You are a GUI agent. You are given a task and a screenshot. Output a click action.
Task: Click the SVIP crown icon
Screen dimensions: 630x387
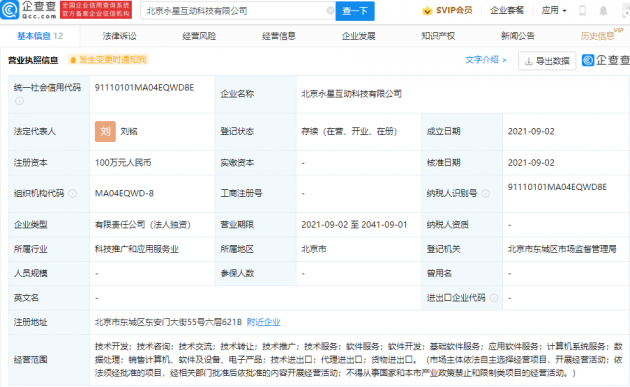pyautogui.click(x=427, y=10)
